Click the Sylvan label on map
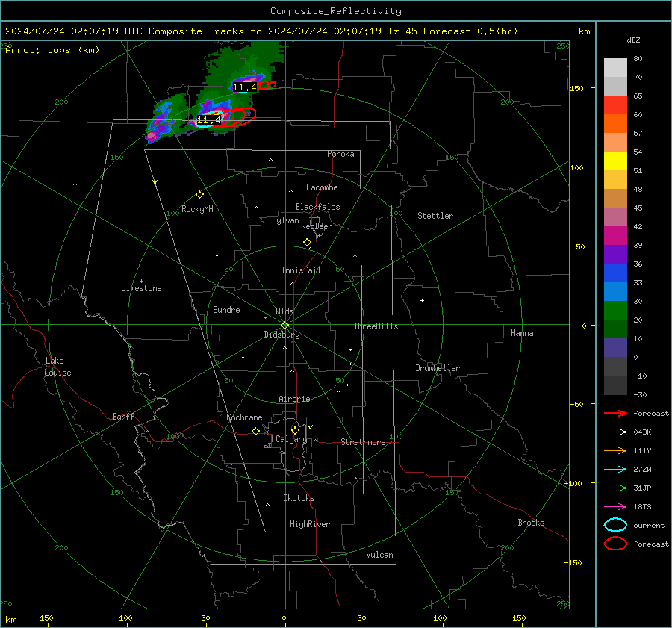672x628 pixels. click(285, 220)
